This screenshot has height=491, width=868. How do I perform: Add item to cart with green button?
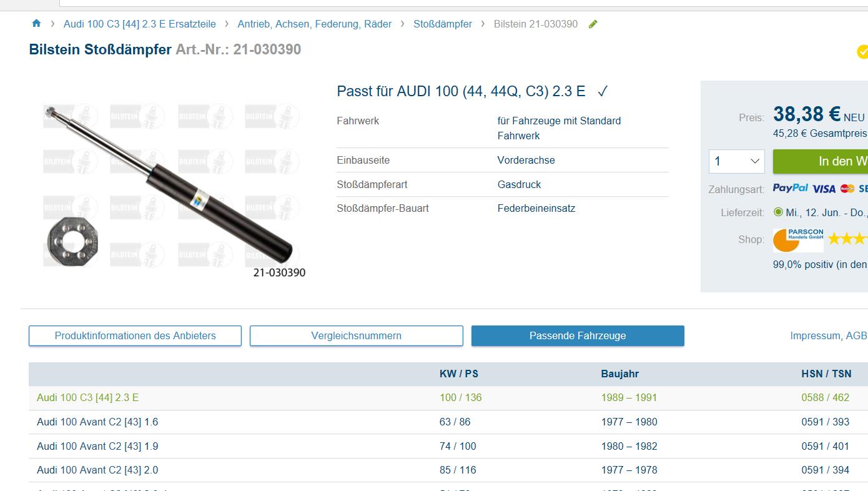(x=821, y=161)
